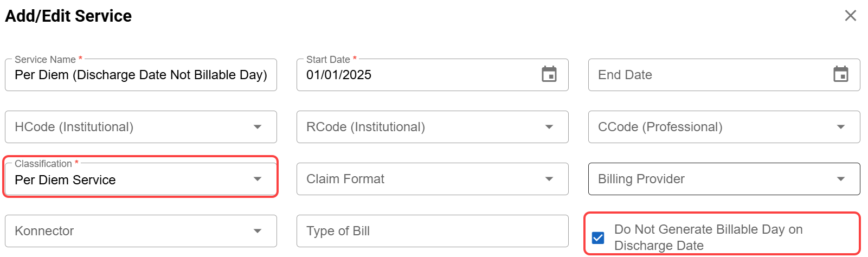Open the Claim Format dropdown arrow

click(x=549, y=179)
